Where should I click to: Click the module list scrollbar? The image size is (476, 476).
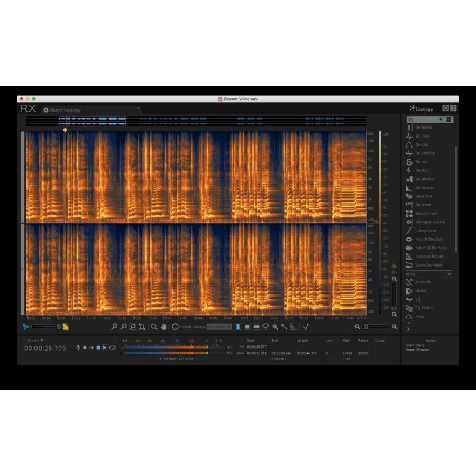point(456,199)
